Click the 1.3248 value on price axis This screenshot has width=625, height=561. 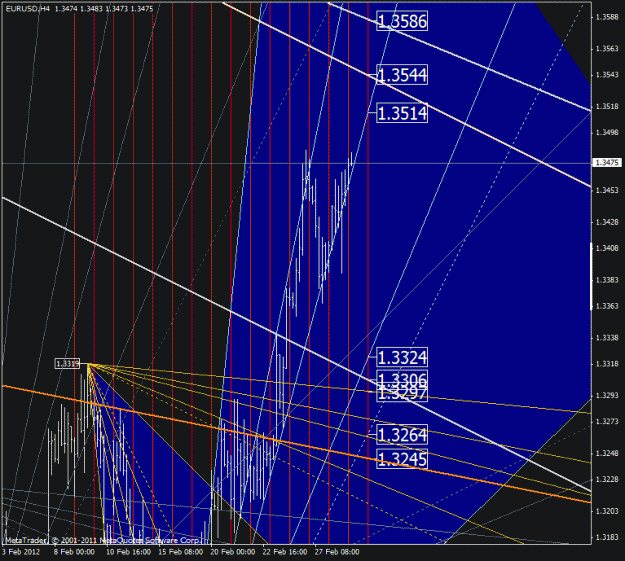607,453
